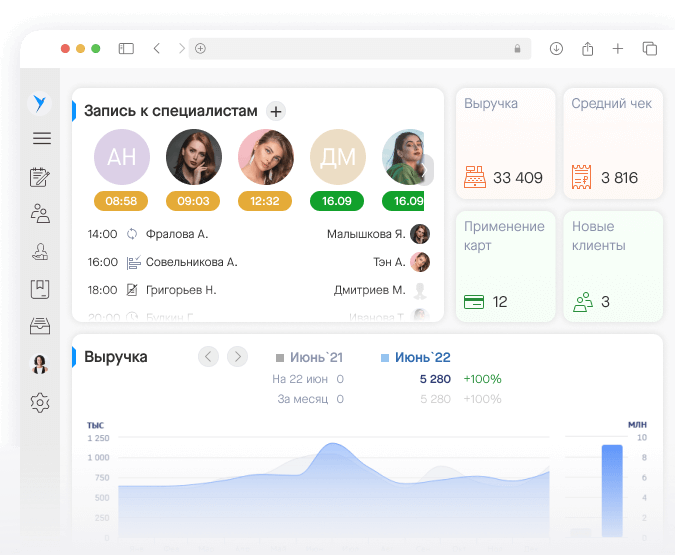Screen dimensions: 675x555
Task: Go to the next revenue period
Action: (237, 356)
